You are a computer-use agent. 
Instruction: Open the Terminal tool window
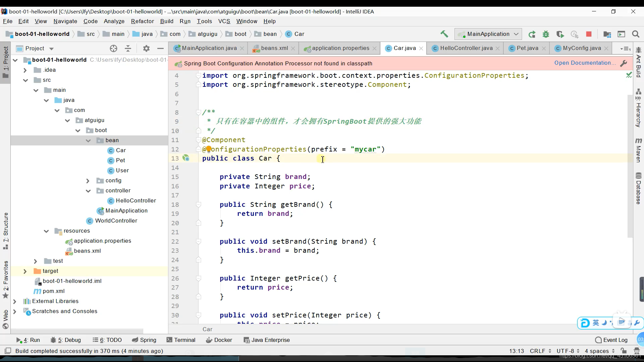(x=181, y=340)
